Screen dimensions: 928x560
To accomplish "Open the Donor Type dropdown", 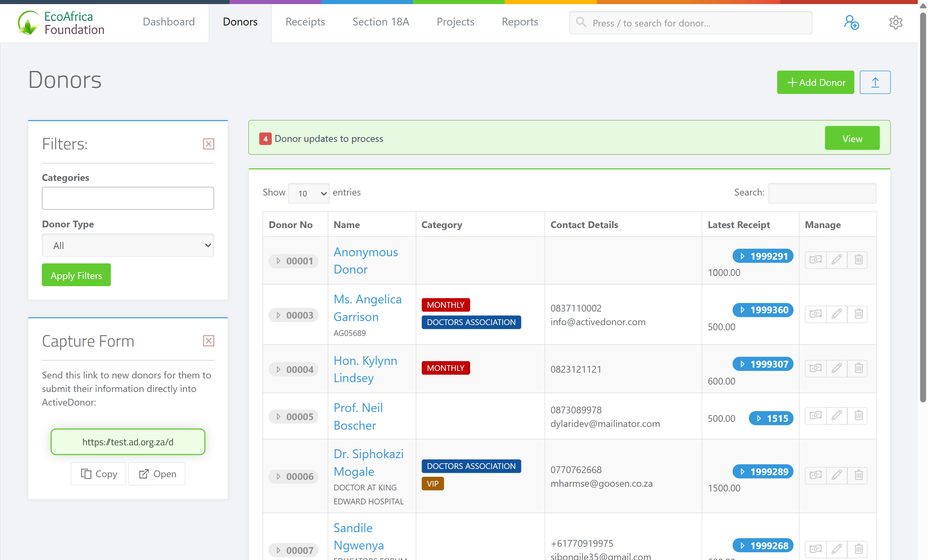I will point(128,245).
